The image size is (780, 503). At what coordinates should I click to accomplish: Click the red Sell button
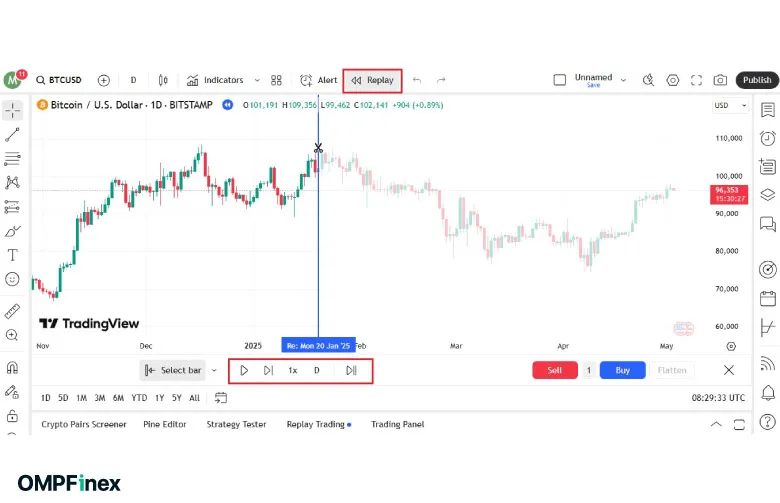[554, 370]
